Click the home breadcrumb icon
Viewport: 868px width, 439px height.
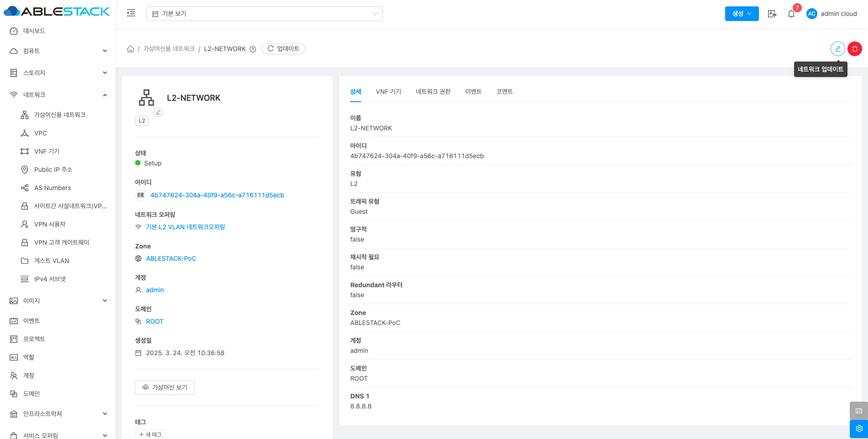tap(131, 49)
